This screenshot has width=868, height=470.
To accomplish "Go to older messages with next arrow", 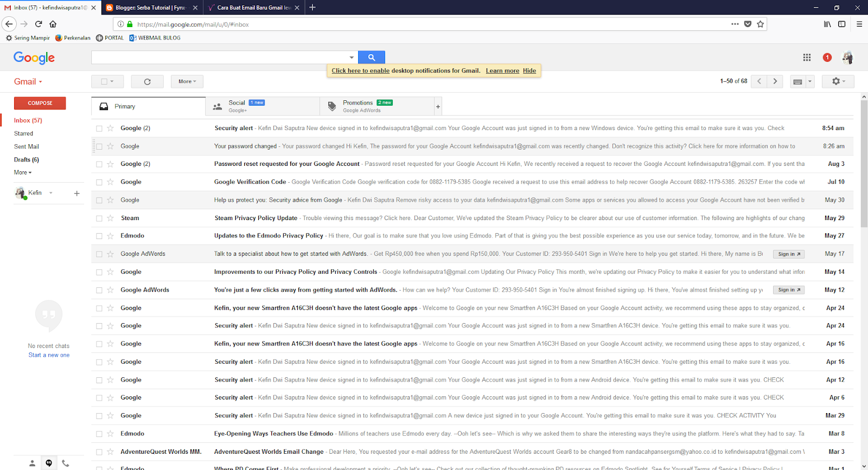I will [x=775, y=81].
